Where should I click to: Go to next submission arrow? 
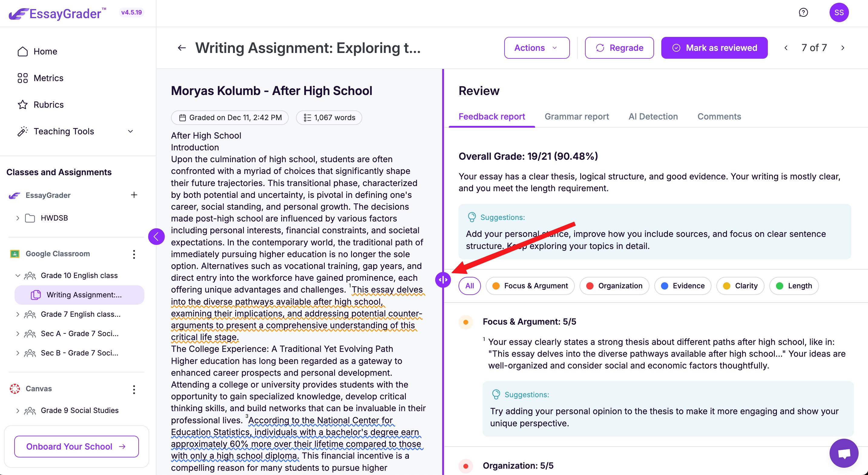pos(843,48)
